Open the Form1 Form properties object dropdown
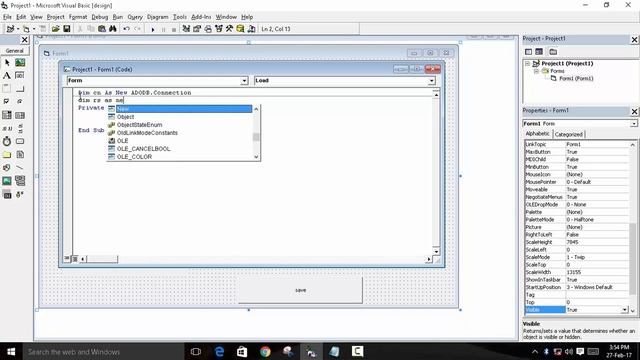Image resolution: width=640 pixels, height=360 pixels. [633, 124]
